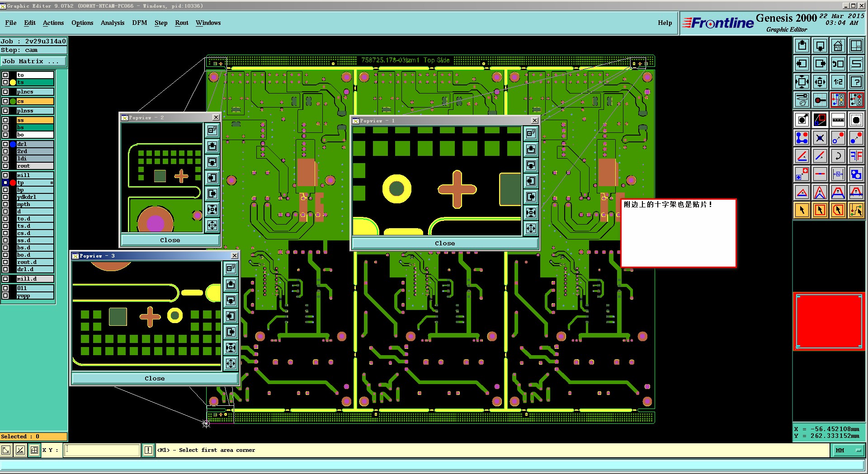
Task: Click the mirror F flip icon
Action: pos(856,156)
